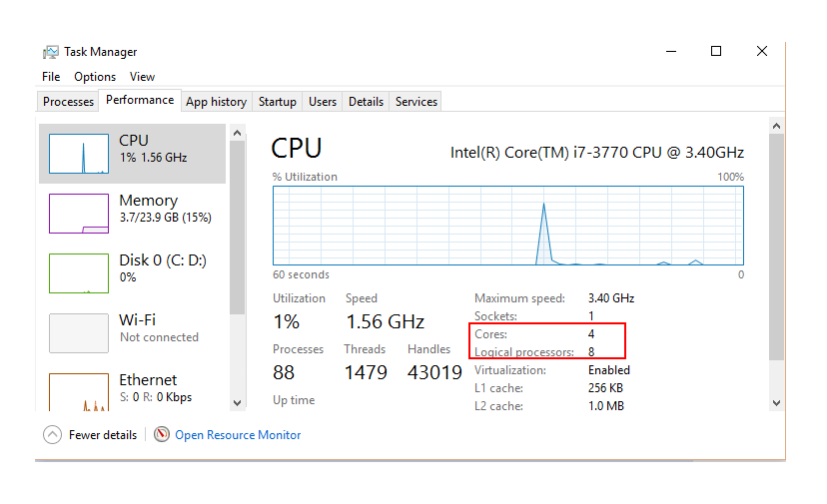
Task: Open the Services tab
Action: pyautogui.click(x=415, y=102)
